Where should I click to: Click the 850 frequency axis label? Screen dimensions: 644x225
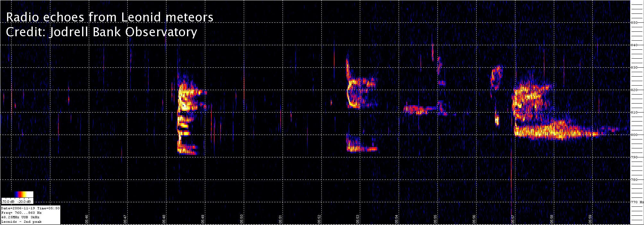[x=634, y=23]
